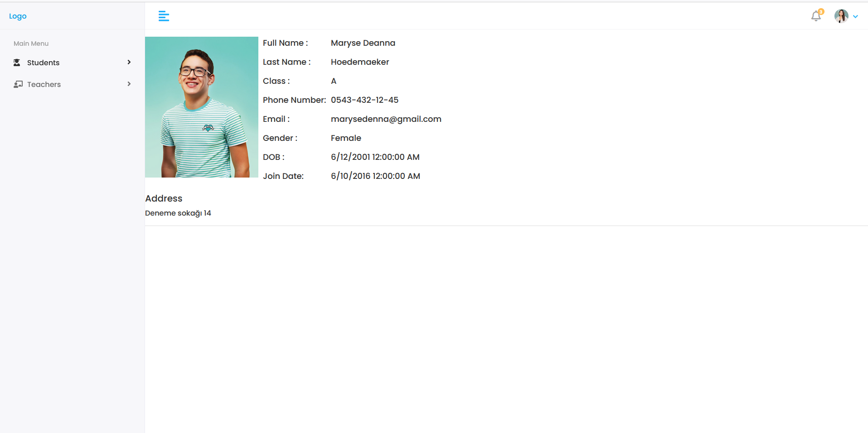The width and height of the screenshot is (868, 433).
Task: Click the notifications count badge
Action: (820, 12)
